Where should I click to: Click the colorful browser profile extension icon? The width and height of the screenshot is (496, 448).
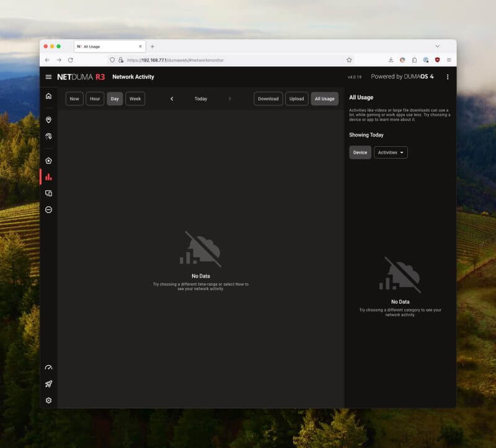tap(402, 59)
